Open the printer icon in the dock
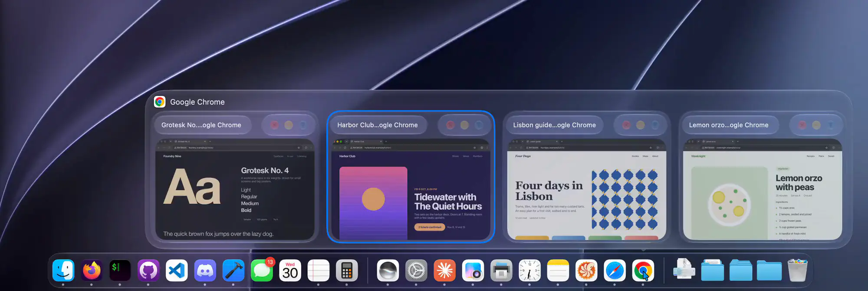The image size is (868, 291). pos(501,270)
